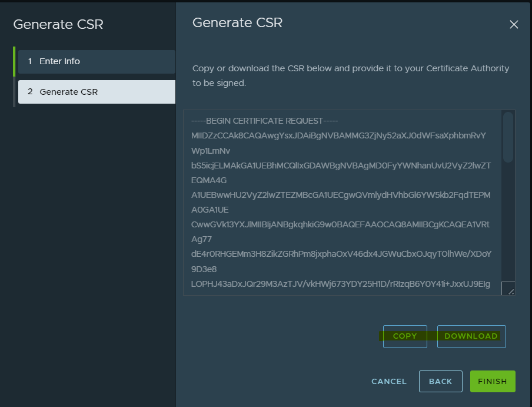
Task: Click the step number 2 in sidebar
Action: [x=30, y=92]
